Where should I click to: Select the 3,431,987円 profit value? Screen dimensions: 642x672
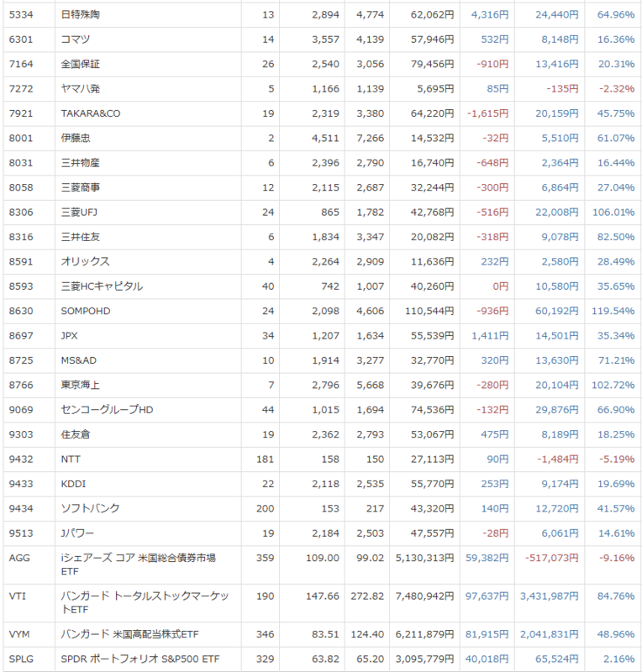[x=550, y=596]
